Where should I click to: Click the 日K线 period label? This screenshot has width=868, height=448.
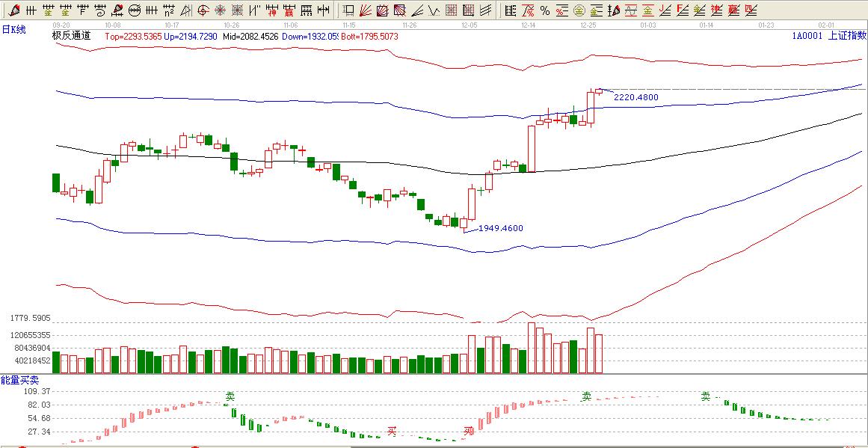[14, 29]
